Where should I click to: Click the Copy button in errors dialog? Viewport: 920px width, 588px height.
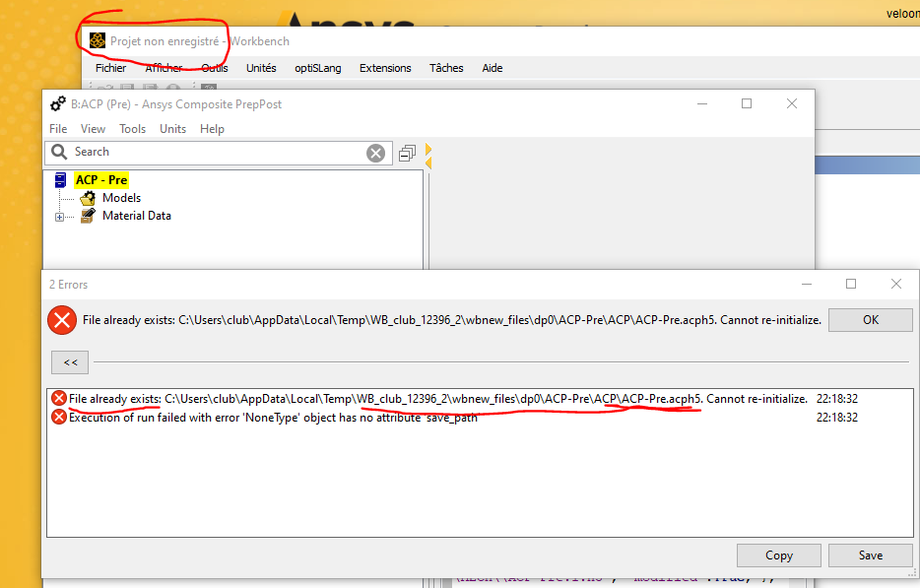point(778,555)
